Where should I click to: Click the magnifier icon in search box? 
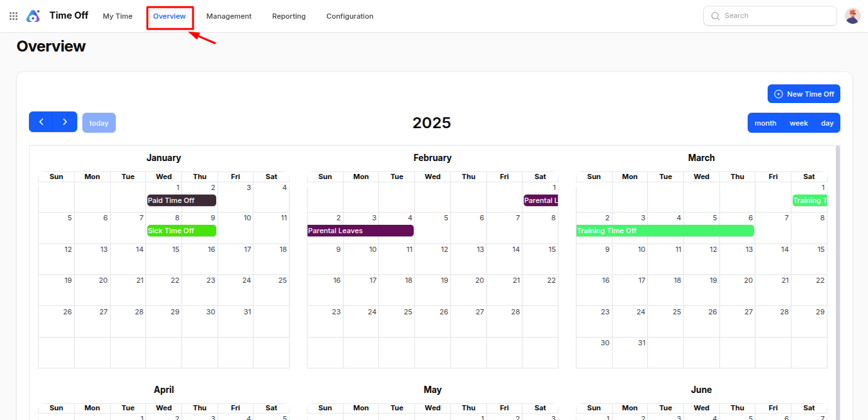(x=716, y=16)
